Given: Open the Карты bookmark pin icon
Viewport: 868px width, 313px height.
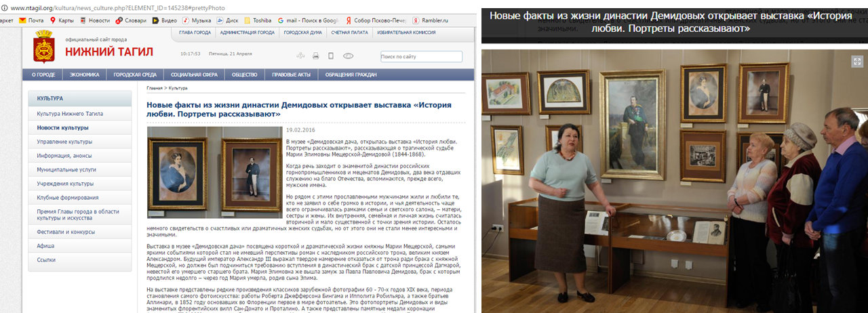Looking at the screenshot, I should pyautogui.click(x=53, y=20).
